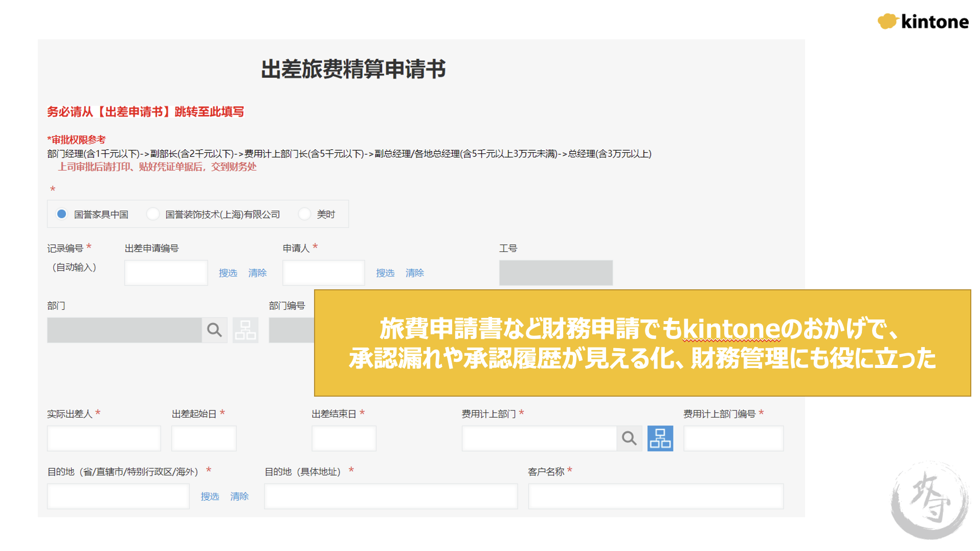This screenshot has width=980, height=551.
Task: Click the 记录编号 label
Action: click(x=65, y=248)
